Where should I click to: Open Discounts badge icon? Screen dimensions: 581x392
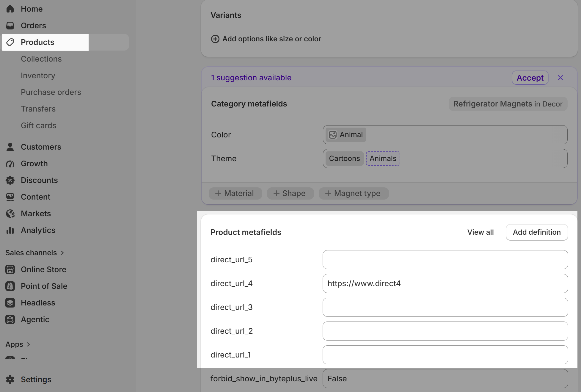10,180
